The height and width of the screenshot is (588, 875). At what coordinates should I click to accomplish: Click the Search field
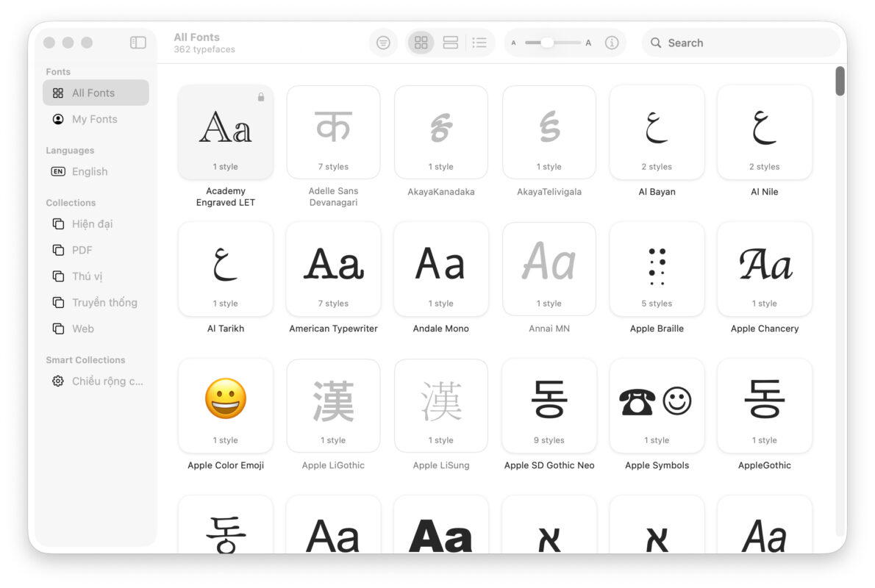tap(741, 43)
